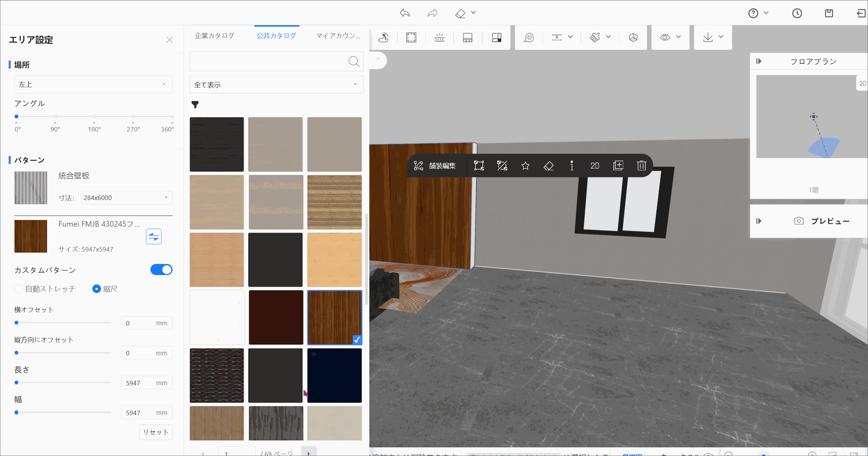Close the エリア設定 panel
868x456 pixels.
click(169, 40)
